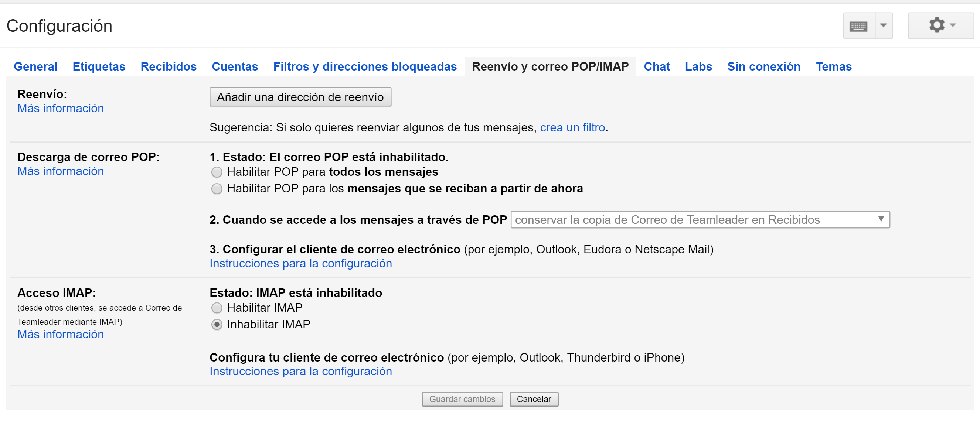980x421 pixels.
Task: Open the settings gear menu
Action: click(x=940, y=25)
